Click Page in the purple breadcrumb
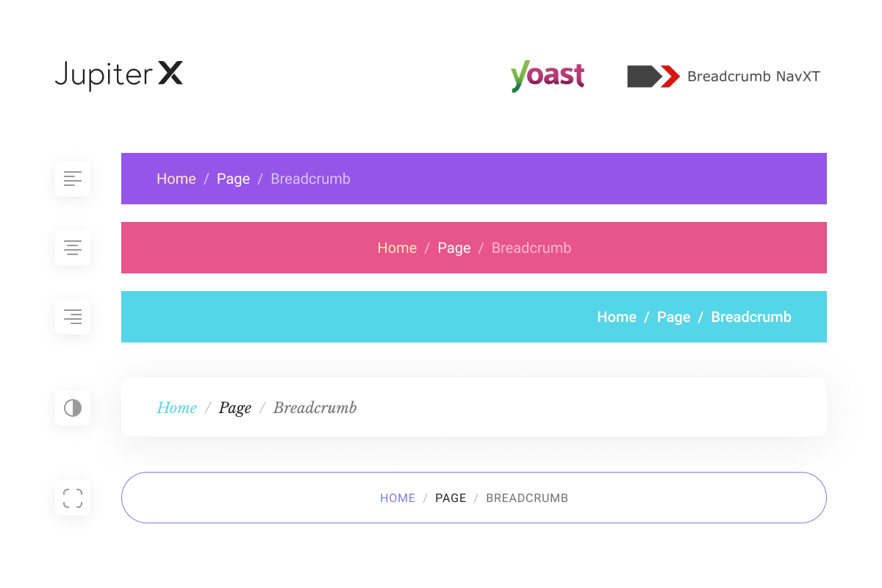 click(233, 179)
